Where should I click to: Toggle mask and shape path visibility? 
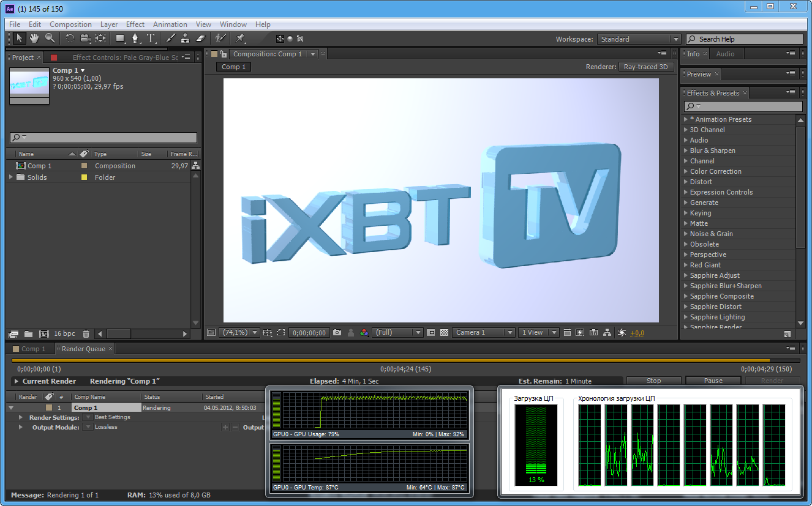tap(280, 333)
